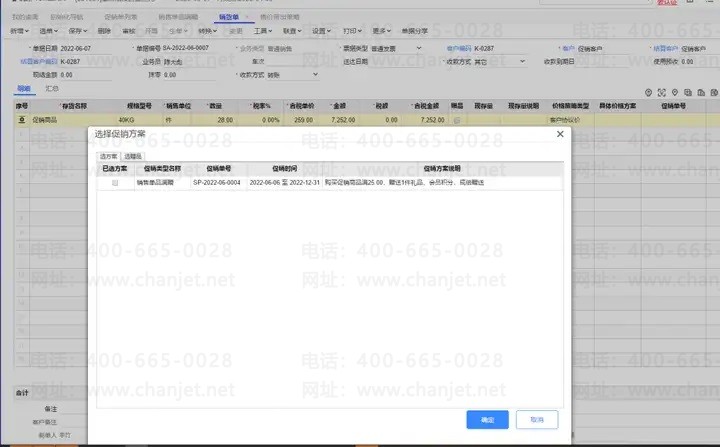Click the scan frame icon above the grid

662,92
